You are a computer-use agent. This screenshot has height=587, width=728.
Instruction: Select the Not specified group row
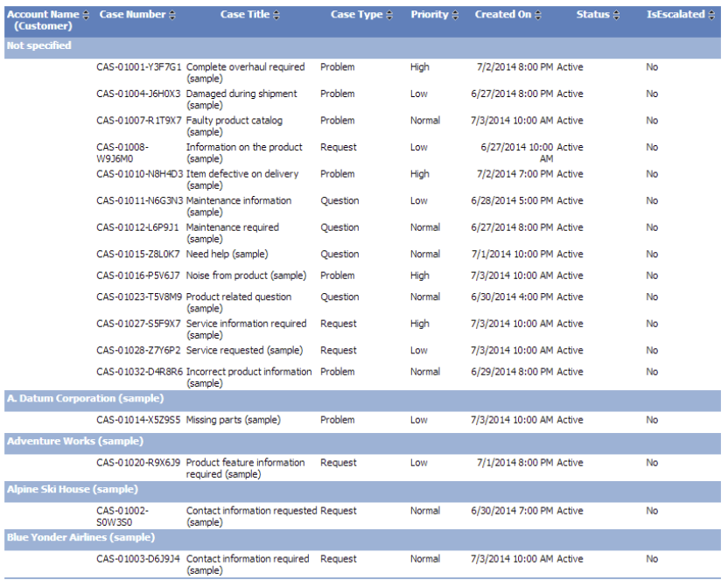coord(362,46)
